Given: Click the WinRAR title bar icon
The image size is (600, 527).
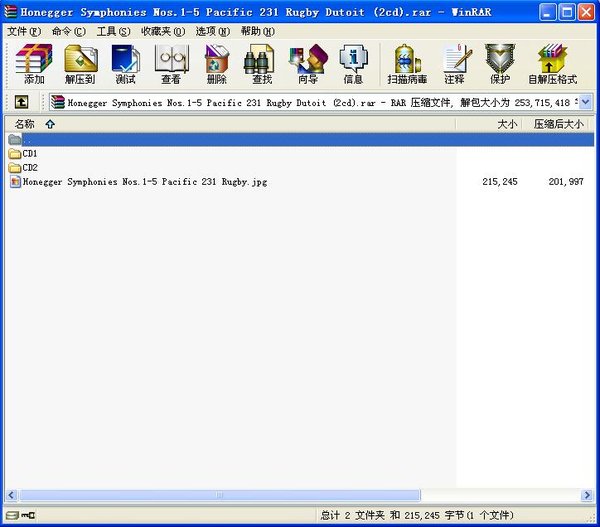Looking at the screenshot, I should 10,12.
